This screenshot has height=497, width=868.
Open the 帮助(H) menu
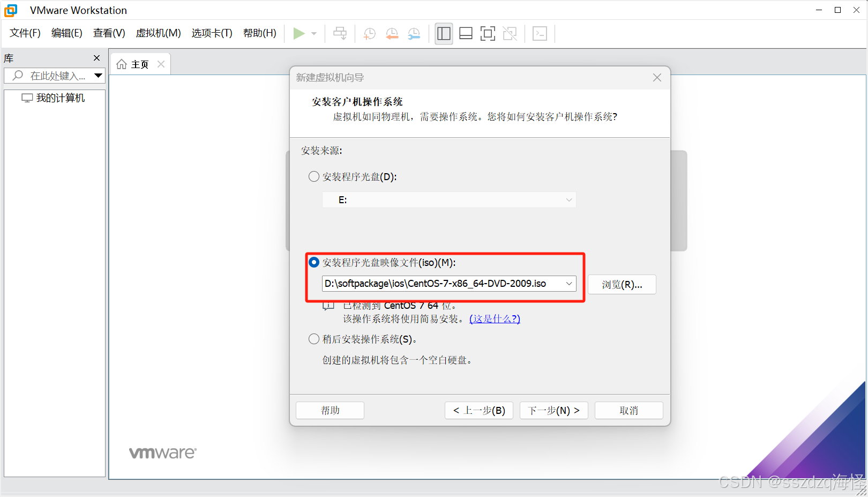[x=260, y=33]
